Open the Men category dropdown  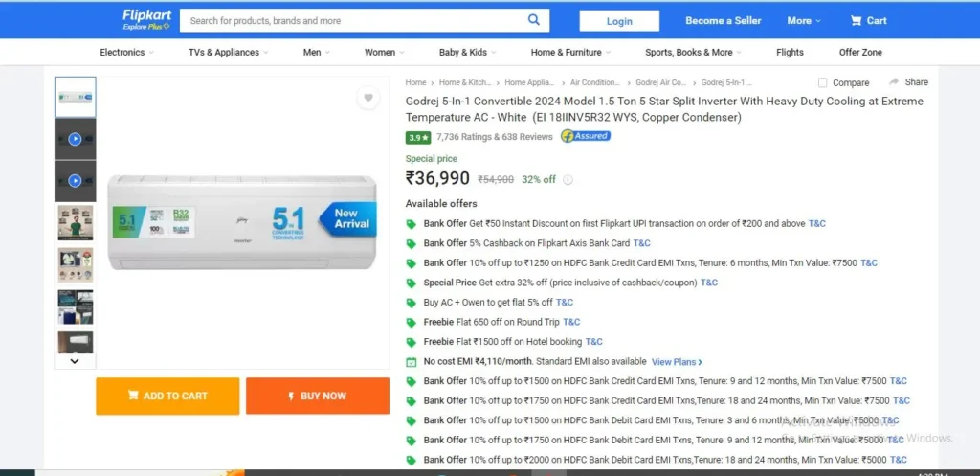(316, 53)
